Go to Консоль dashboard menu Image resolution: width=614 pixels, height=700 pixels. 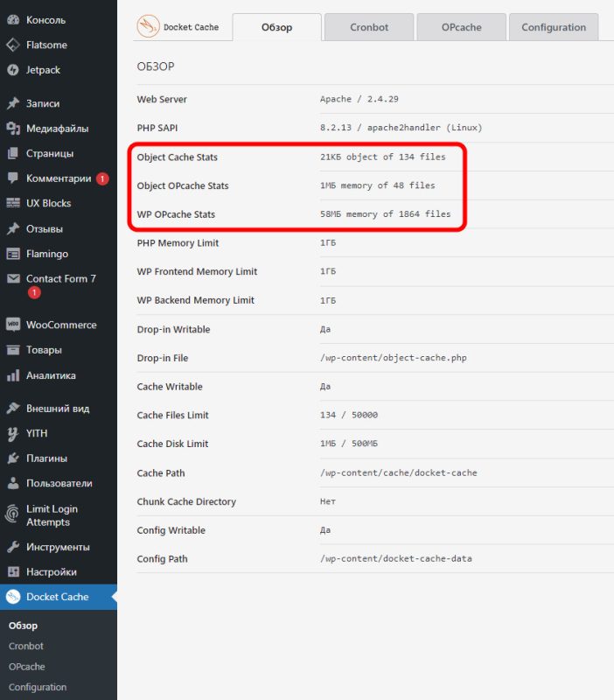[x=45, y=20]
